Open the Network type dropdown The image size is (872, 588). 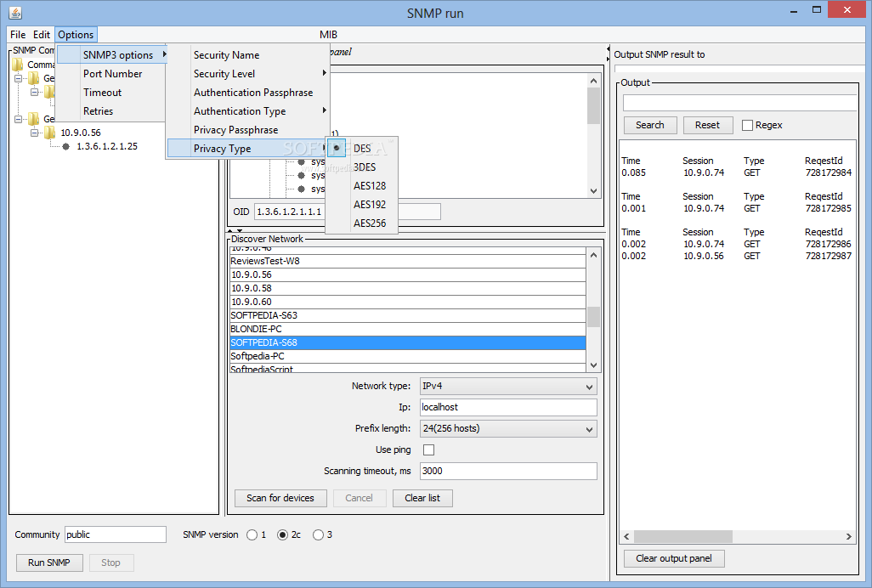click(508, 387)
